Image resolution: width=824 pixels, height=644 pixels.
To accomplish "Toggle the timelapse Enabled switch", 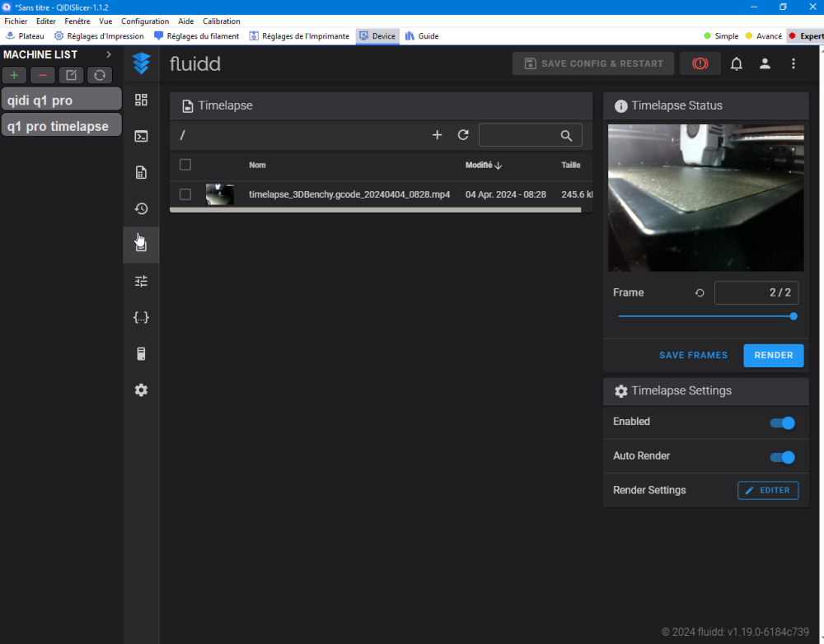I will pos(783,422).
